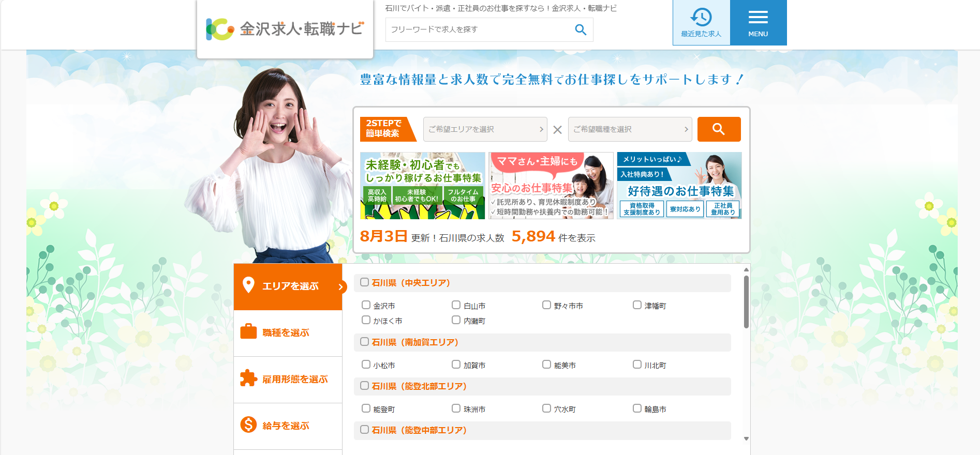The width and height of the screenshot is (980, 455).
Task: Open the 好待遇のお仕事特集 banner
Action: click(679, 186)
